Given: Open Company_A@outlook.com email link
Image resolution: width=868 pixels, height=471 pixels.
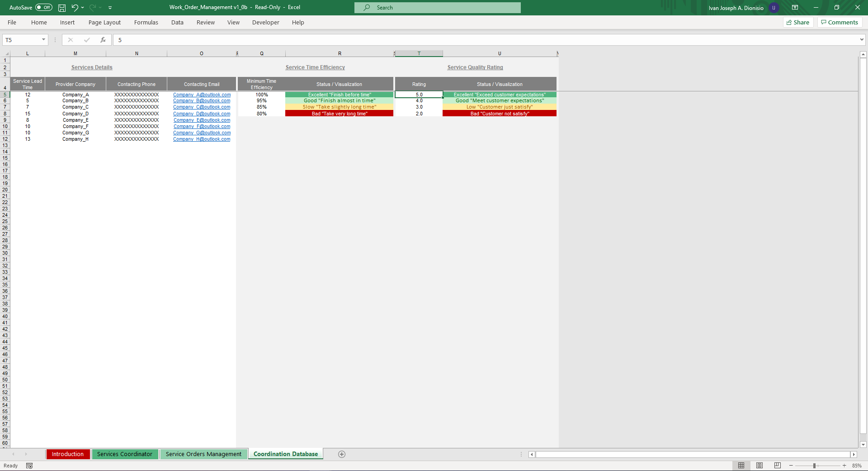Looking at the screenshot, I should [x=202, y=95].
